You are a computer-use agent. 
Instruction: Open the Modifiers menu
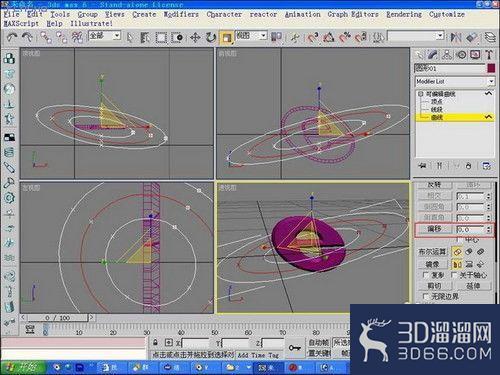(x=181, y=14)
